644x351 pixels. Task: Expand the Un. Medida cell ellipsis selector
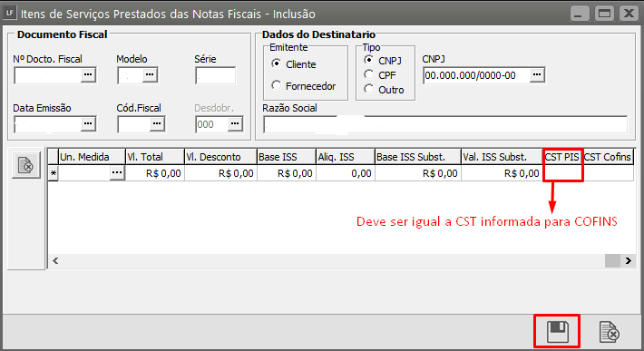pos(117,173)
